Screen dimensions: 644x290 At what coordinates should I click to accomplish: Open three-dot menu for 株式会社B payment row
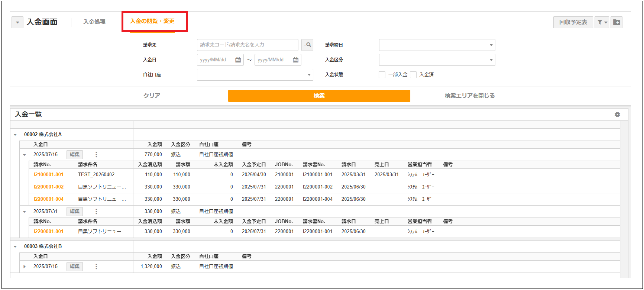tap(96, 267)
